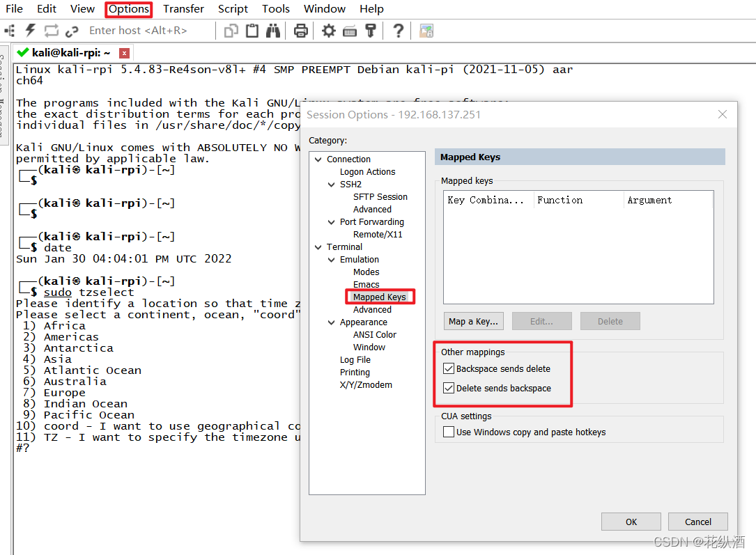This screenshot has width=756, height=555.
Task: Click the Connect toolbar icon
Action: 10,31
